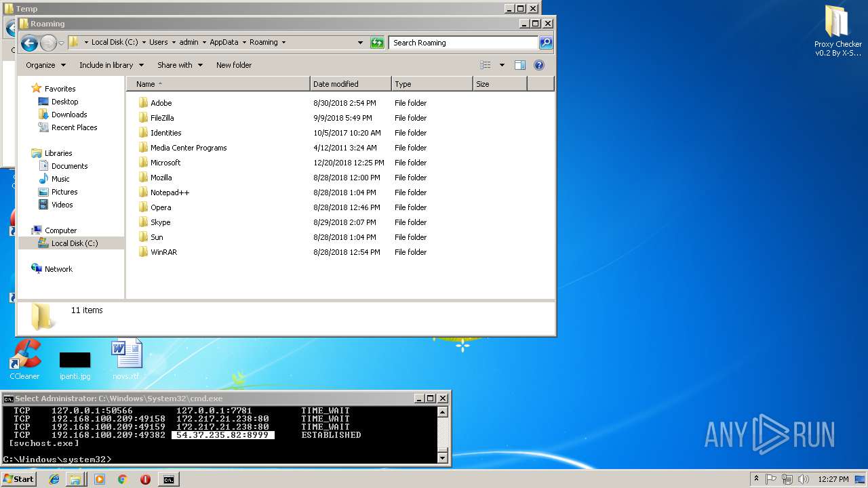Click in the Search Roaming field
The width and height of the screenshot is (868, 488).
coord(464,43)
